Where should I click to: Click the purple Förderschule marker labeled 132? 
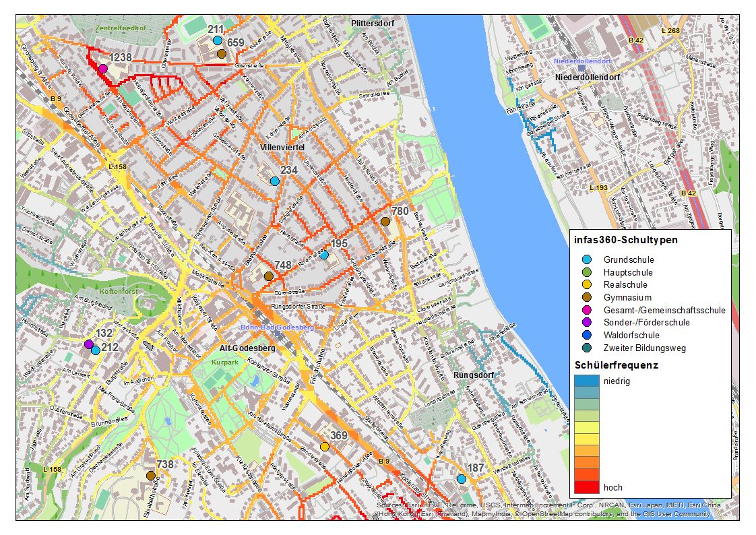pyautogui.click(x=88, y=344)
